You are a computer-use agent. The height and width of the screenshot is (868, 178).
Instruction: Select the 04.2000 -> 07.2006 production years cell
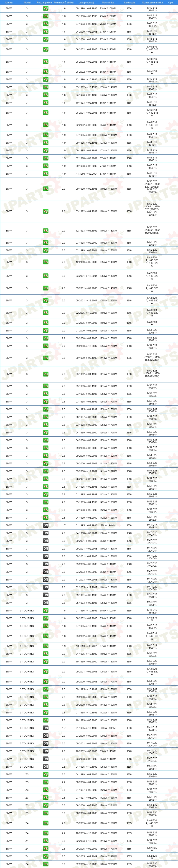pyautogui.click(x=86, y=39)
